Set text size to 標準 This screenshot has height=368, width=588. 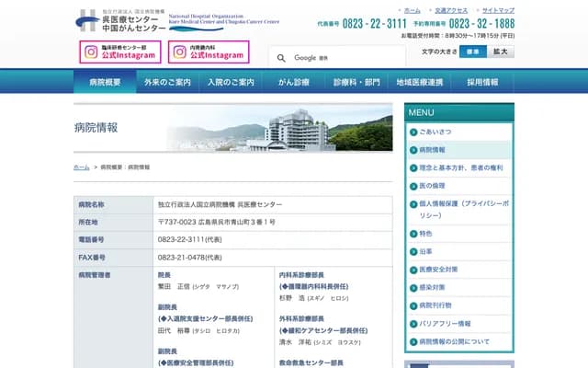point(472,52)
